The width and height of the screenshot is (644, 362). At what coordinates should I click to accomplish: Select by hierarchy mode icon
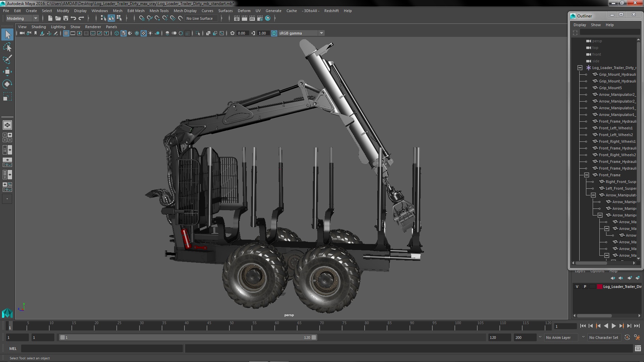coord(103,18)
